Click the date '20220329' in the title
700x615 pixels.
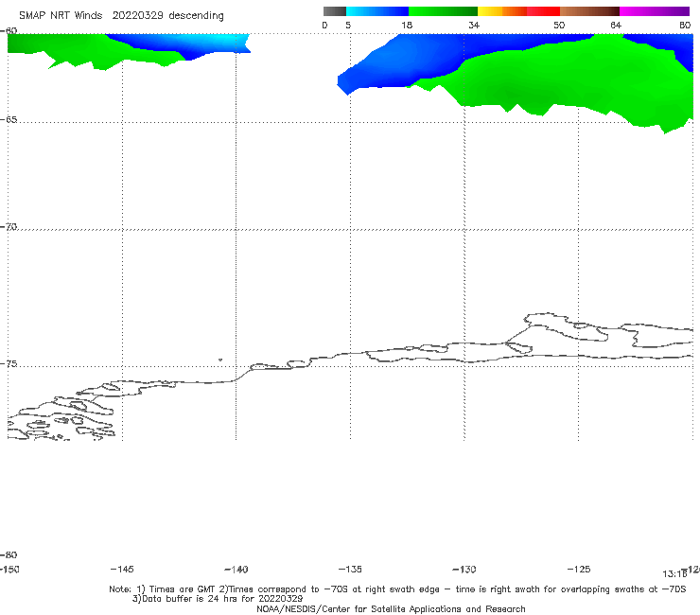[x=137, y=16]
